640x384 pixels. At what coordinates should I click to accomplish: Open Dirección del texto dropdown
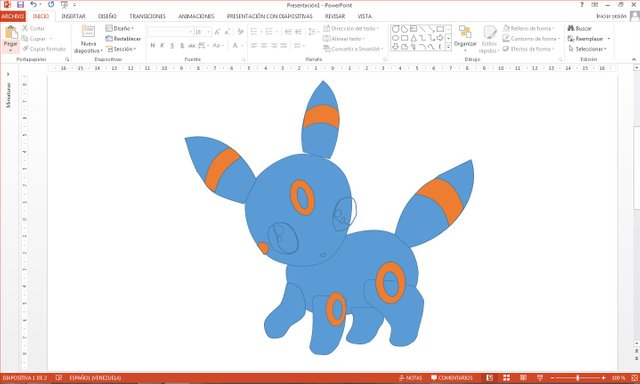(351, 28)
